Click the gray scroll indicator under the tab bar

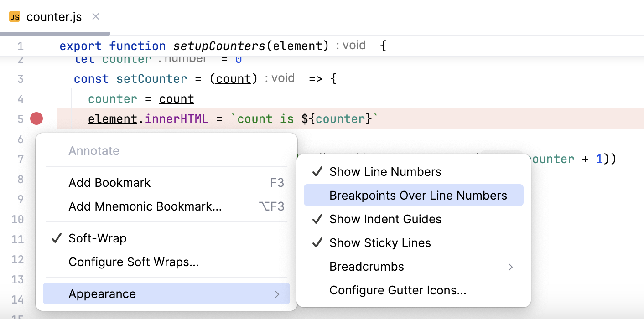pos(55,32)
